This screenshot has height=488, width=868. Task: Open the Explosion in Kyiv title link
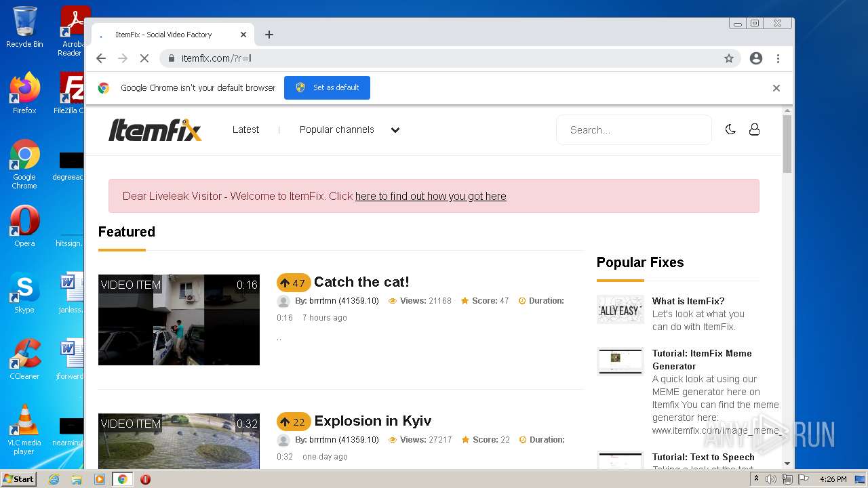373,421
